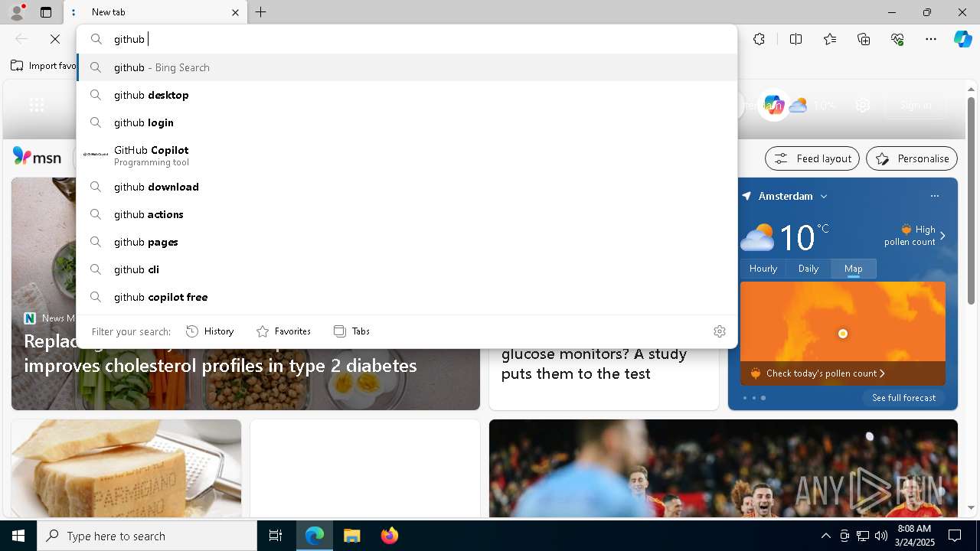Image resolution: width=980 pixels, height=551 pixels.
Task: Open the clock showing 8:08 AM
Action: tap(915, 536)
